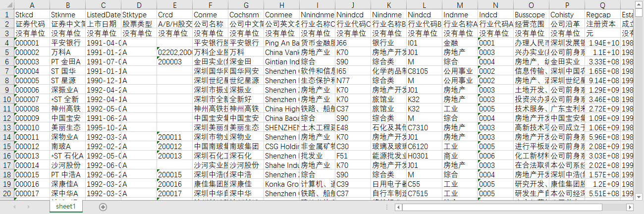This screenshot has width=644, height=214.
Task: Select column M header
Action: coord(460,5)
